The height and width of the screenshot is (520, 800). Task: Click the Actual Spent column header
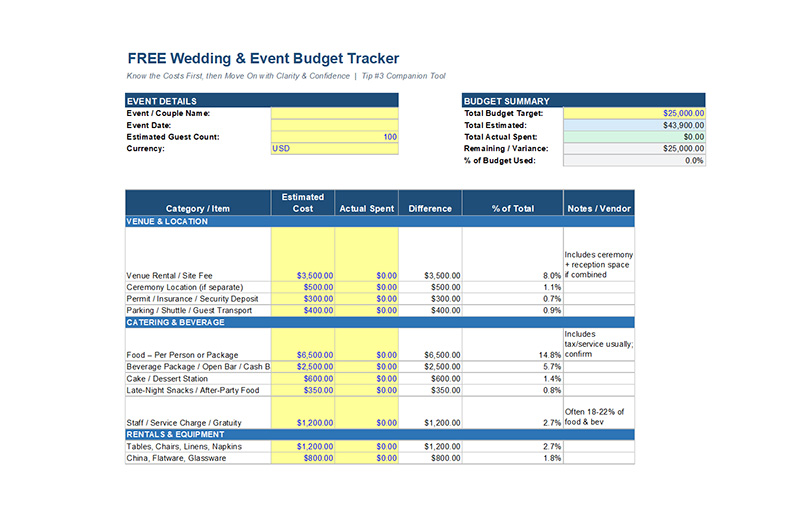tap(367, 203)
